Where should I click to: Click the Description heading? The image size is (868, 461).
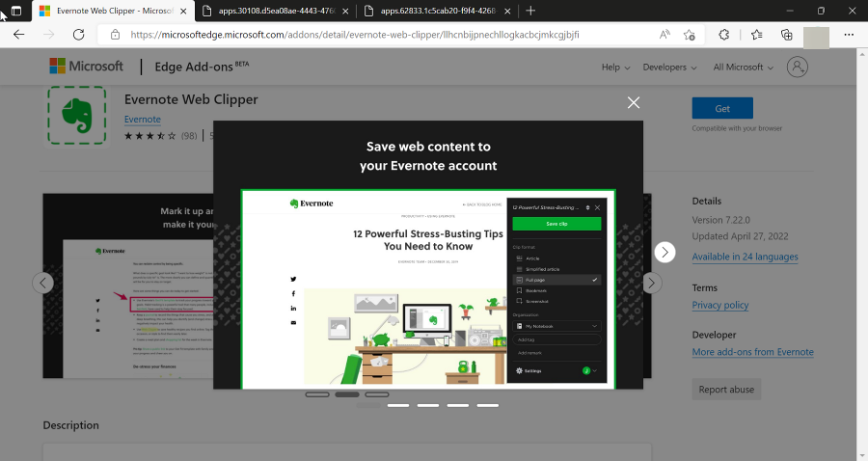click(70, 425)
